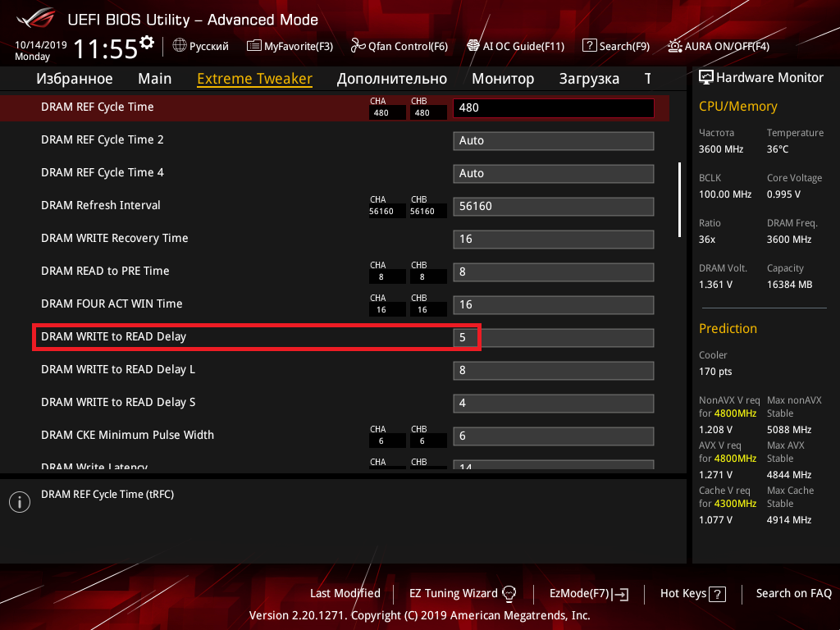
Task: Edit DRAM WRITE Recovery Time field
Action: pos(554,240)
